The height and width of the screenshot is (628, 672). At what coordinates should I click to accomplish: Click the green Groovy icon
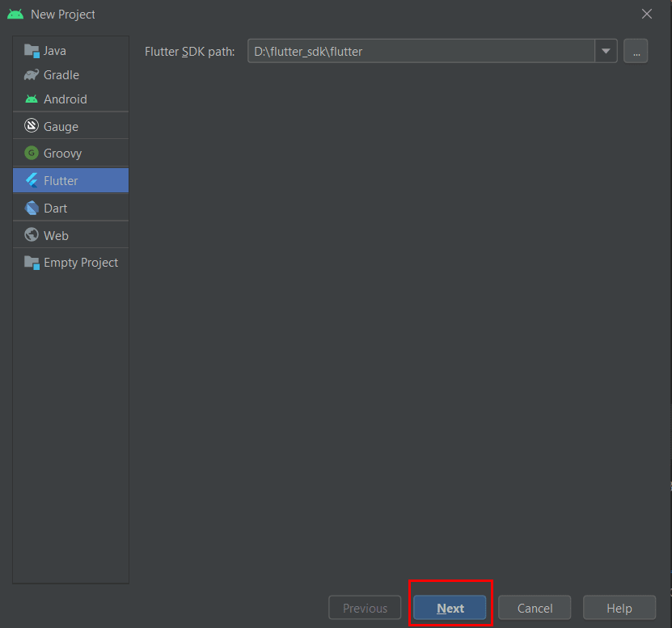[32, 153]
